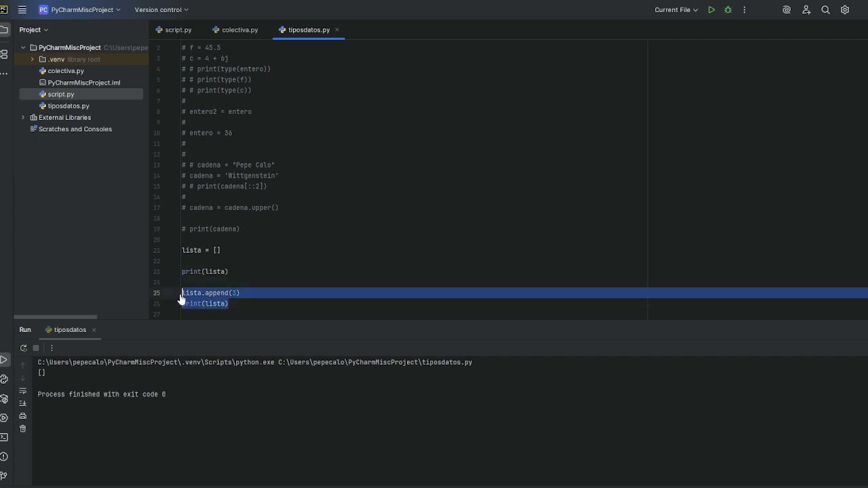Switch to colectiva.py editor tab
This screenshot has width=868, height=488.
(x=235, y=30)
